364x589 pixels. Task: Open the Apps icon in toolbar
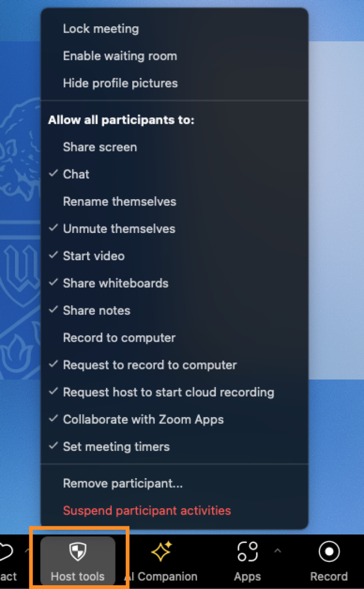[247, 552]
